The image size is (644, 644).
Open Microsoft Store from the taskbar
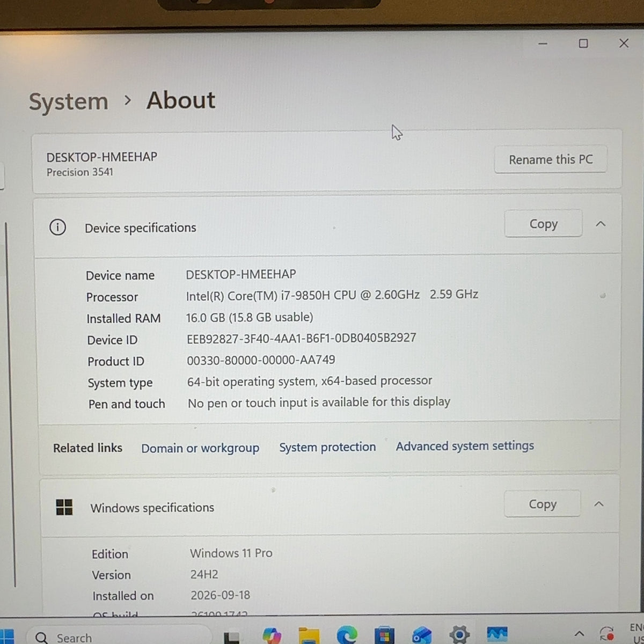pyautogui.click(x=384, y=636)
